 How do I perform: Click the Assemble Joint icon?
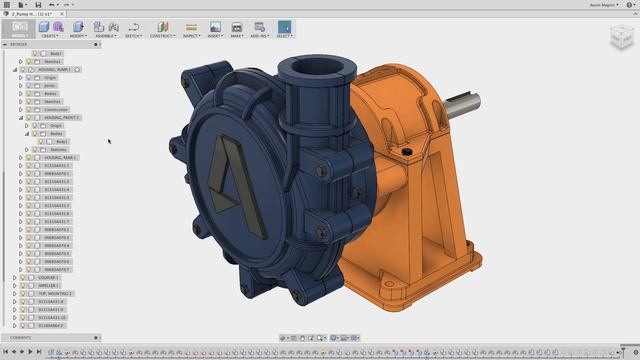click(114, 27)
